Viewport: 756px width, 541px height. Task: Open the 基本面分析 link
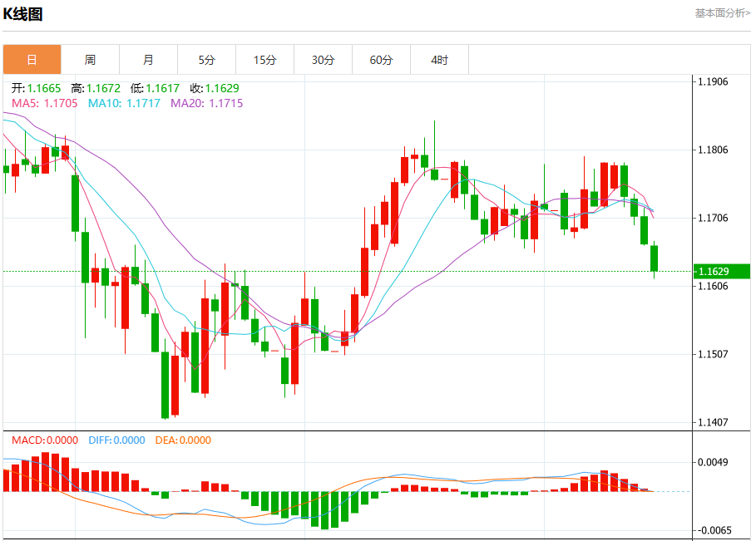pos(722,13)
